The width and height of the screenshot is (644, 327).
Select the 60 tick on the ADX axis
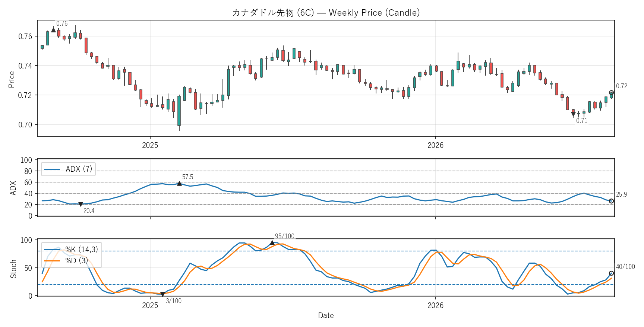pyautogui.click(x=28, y=182)
